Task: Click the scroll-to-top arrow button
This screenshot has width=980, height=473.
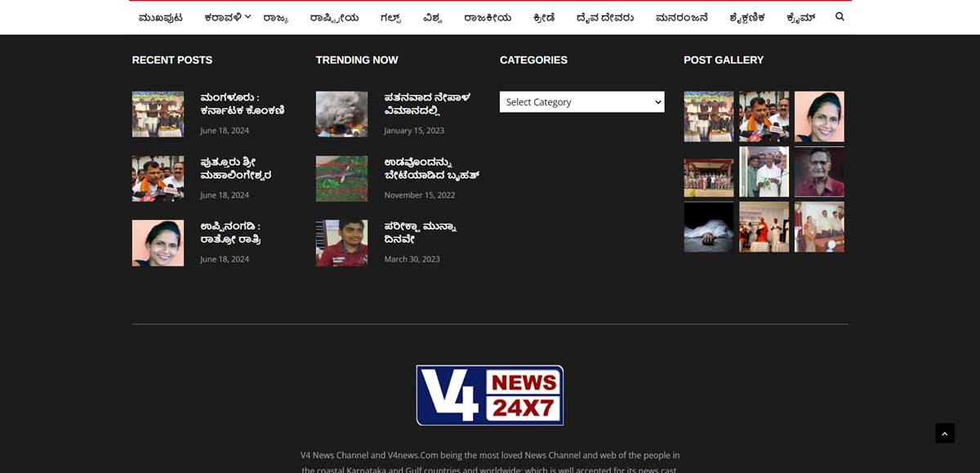Action: click(x=945, y=434)
